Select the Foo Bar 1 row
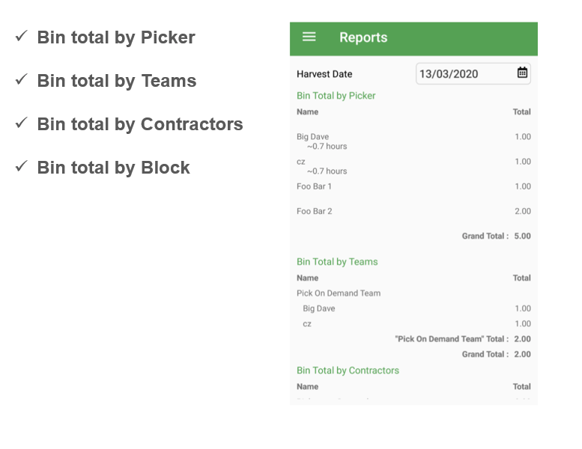582x449 pixels. pyautogui.click(x=413, y=186)
